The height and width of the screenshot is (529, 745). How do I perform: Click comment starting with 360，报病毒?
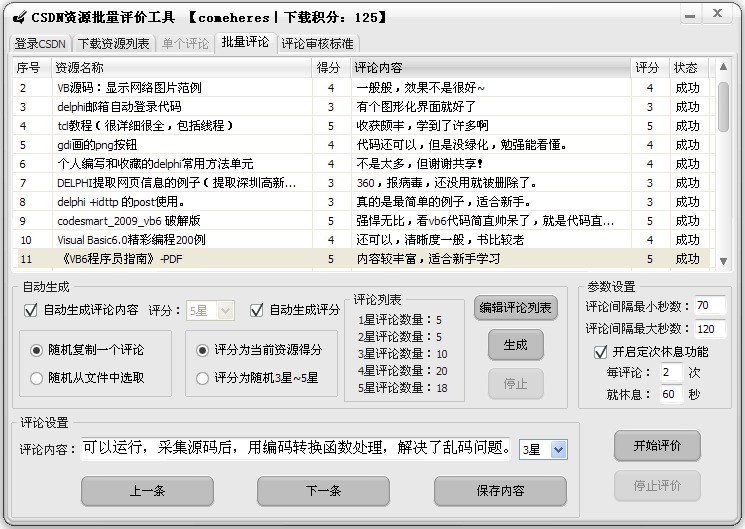coord(447,183)
